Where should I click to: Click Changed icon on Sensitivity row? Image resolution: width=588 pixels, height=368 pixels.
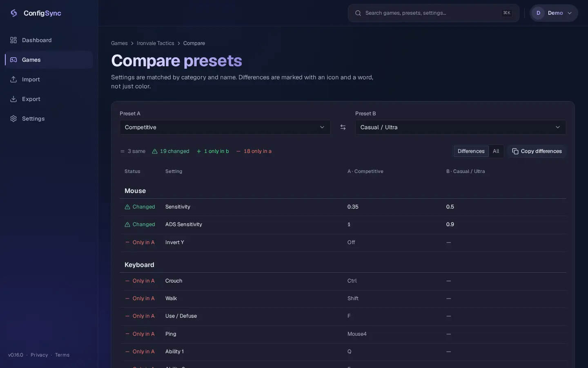point(127,207)
